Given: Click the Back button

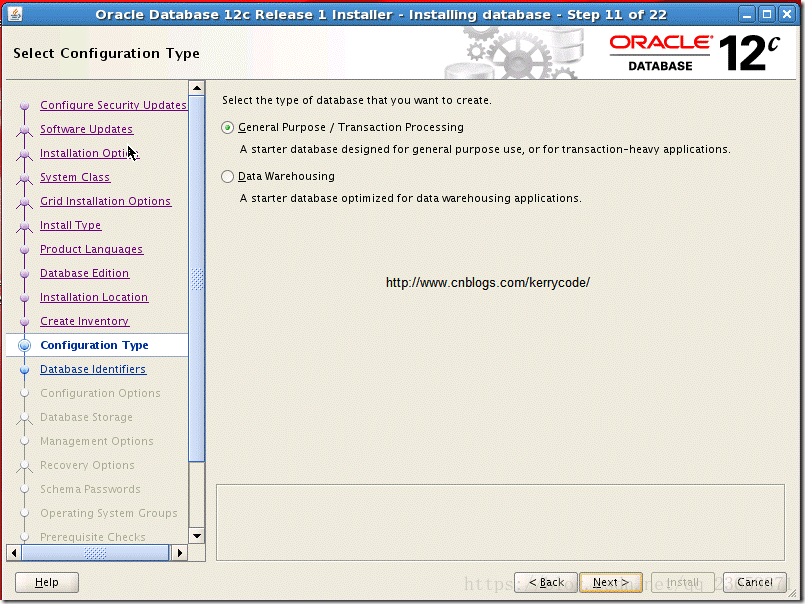Looking at the screenshot, I should pyautogui.click(x=546, y=582).
